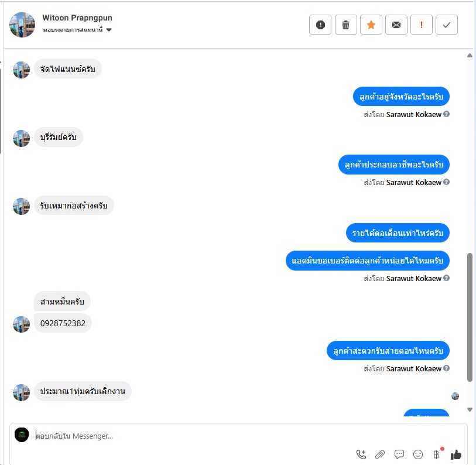Click the chat's vertical scrollbar thumb

[470, 317]
